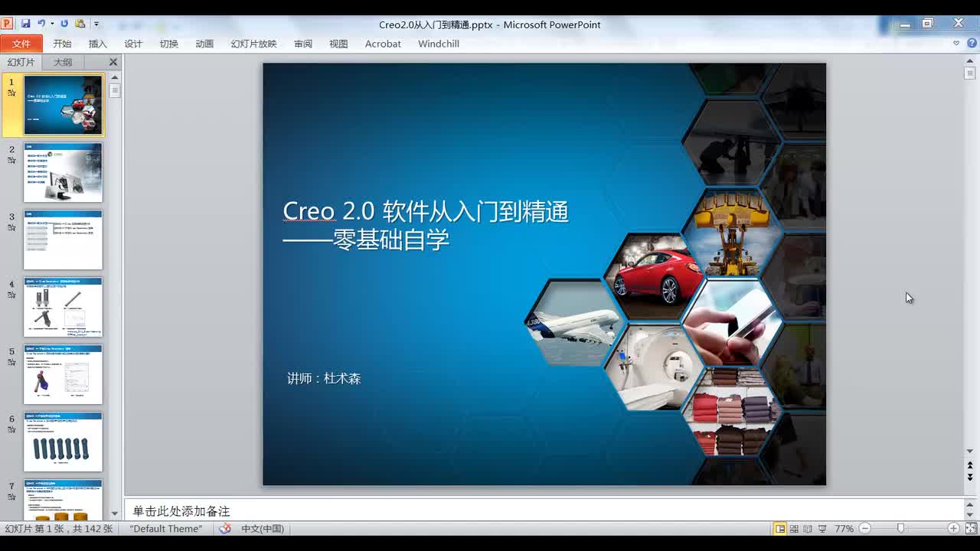Click animation star icon beside slide 1
Screen dimensions: 980x551
pyautogui.click(x=11, y=93)
